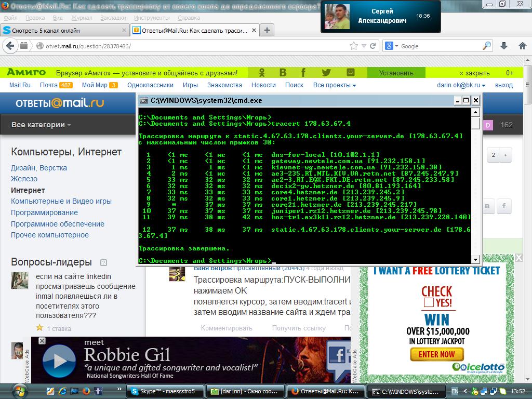Click the Google search input field
Screen dimensions: 532x399
[x=440, y=46]
